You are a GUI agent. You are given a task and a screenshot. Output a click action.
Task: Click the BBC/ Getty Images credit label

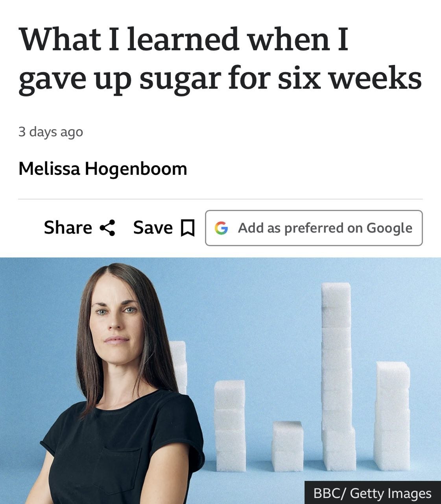click(x=373, y=493)
